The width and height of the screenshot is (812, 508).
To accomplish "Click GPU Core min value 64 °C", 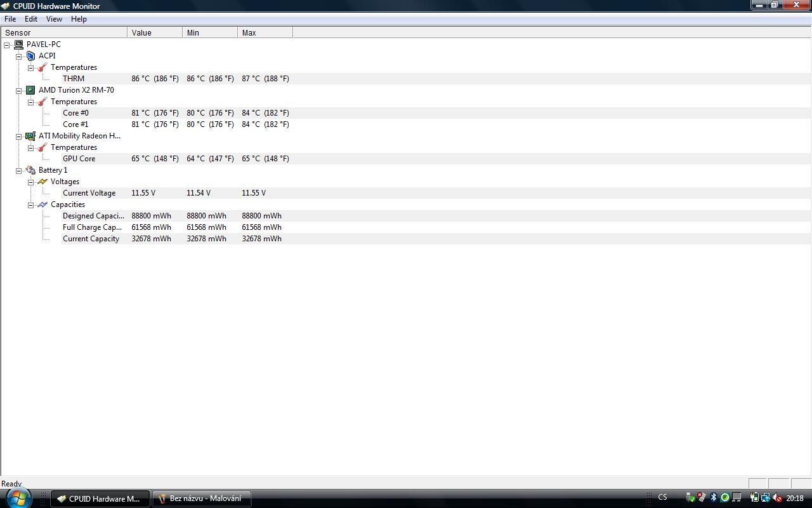I will pos(210,159).
